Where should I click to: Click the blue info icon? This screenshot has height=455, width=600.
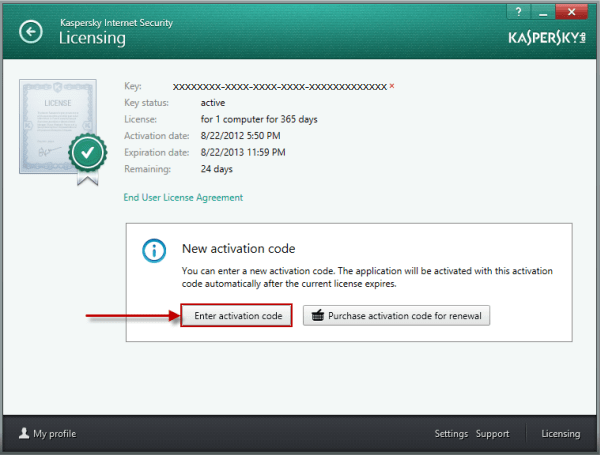tap(154, 251)
